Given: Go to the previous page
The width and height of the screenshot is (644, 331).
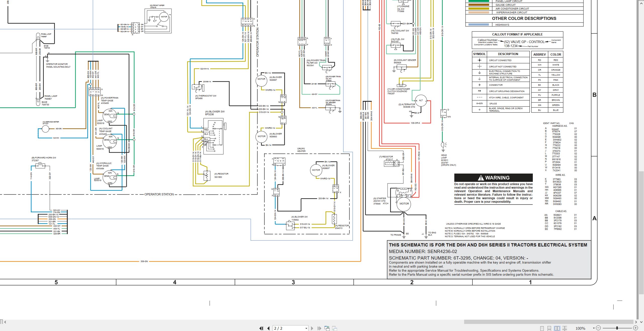Looking at the screenshot, I should (268, 328).
